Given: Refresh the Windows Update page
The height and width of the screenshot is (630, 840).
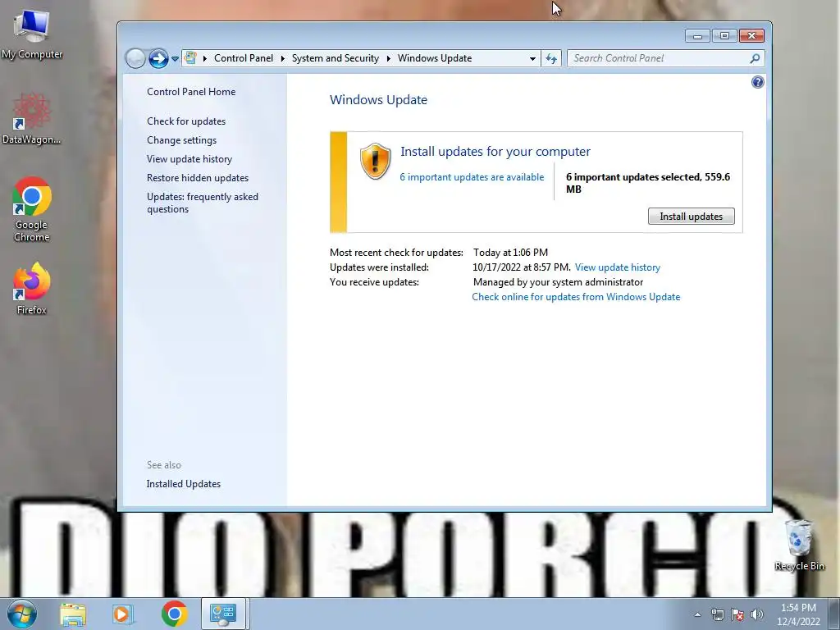Looking at the screenshot, I should [x=551, y=58].
